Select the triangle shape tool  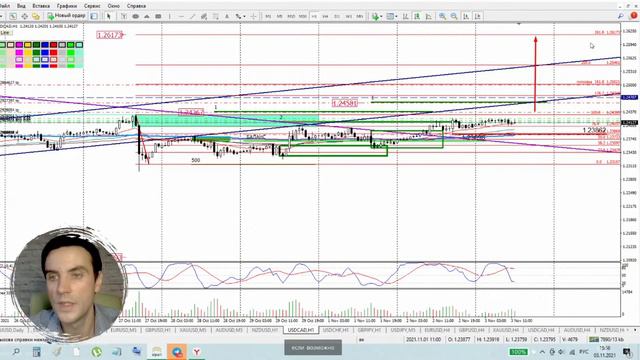click(147, 16)
